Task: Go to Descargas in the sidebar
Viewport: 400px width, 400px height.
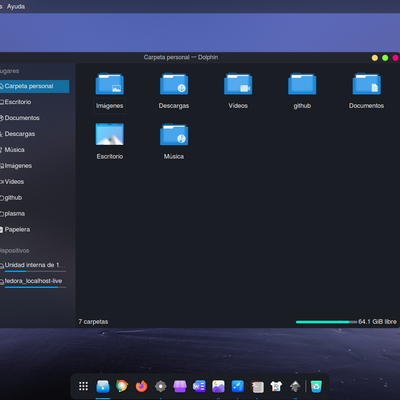Action: 34,134
